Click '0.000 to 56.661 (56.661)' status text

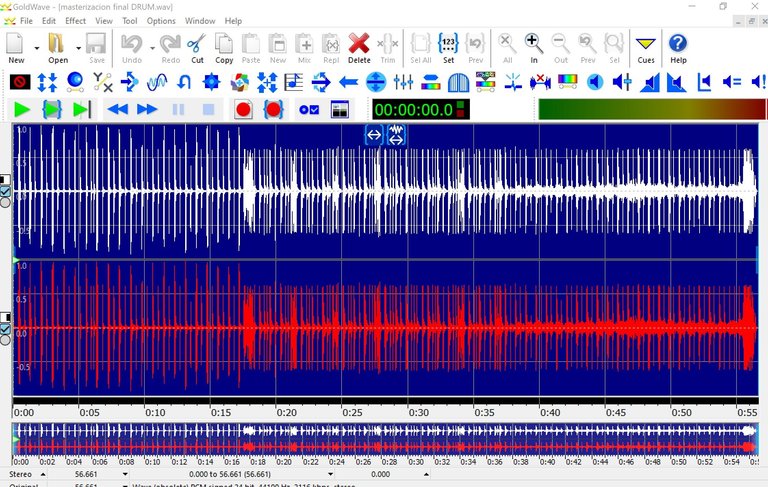coord(230,474)
